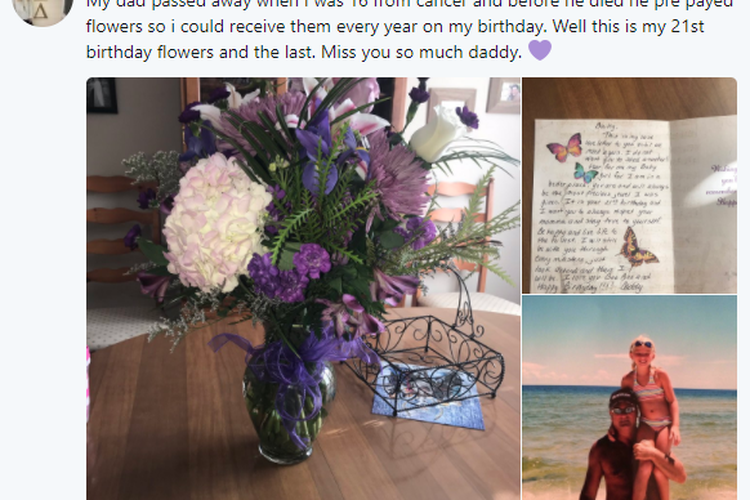
Task: Click the pink butterfly sticker on the letter
Action: 564,147
